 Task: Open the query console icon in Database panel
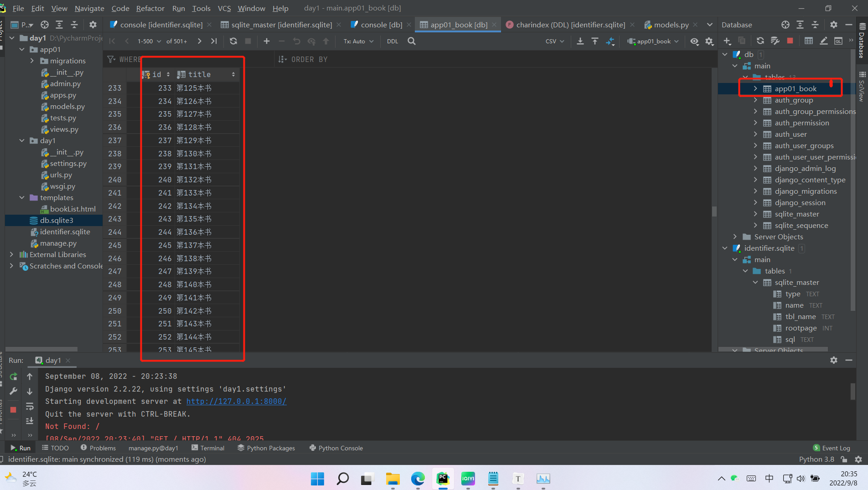[x=838, y=41]
